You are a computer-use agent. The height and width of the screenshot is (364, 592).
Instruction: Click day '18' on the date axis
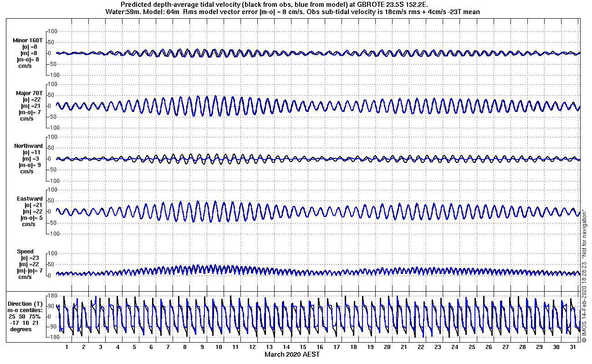[353, 347]
